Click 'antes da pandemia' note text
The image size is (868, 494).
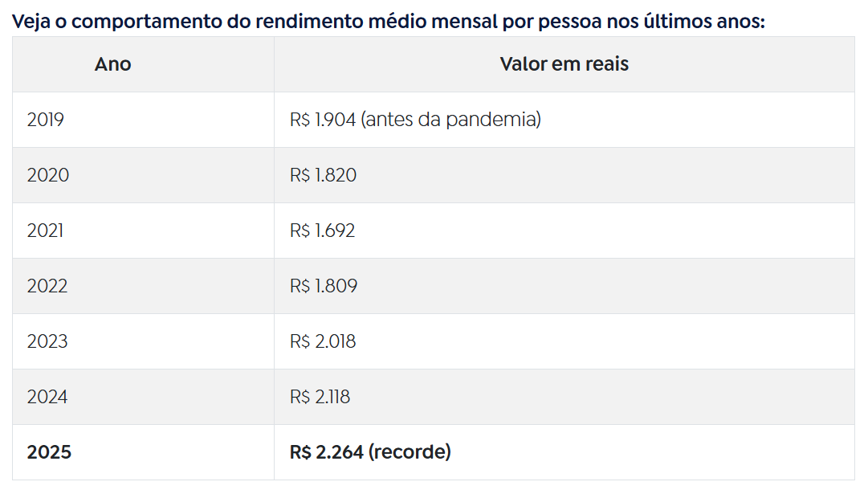coord(450,120)
